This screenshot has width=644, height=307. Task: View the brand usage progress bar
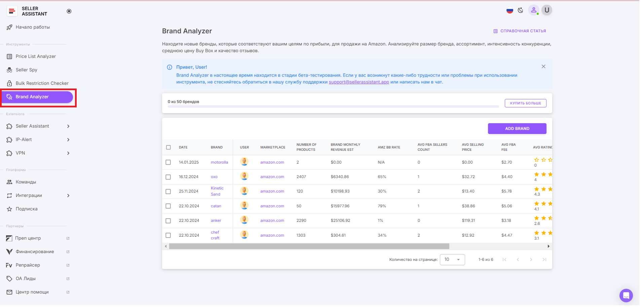[333, 106]
